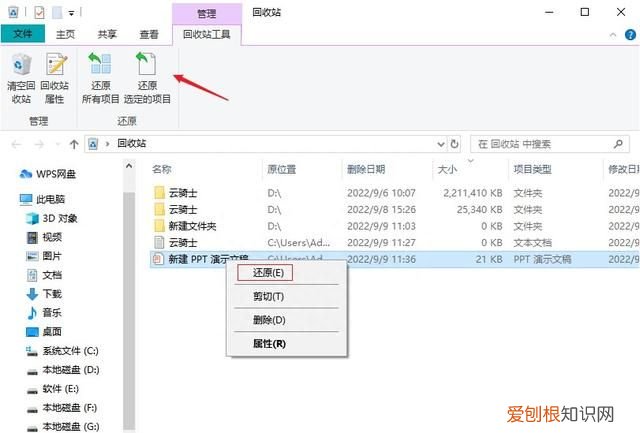Click Restore the selected items (还原选定的项目)
This screenshot has width=640, height=433.
point(147,78)
